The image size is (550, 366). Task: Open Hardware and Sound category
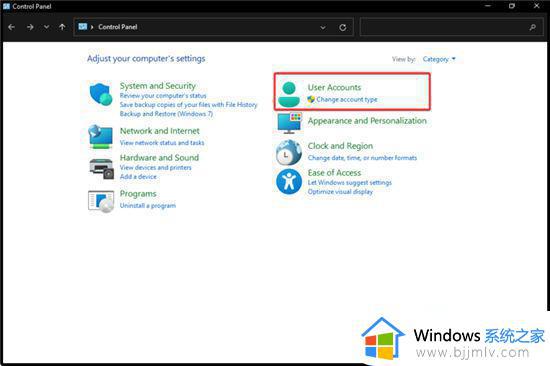(159, 158)
